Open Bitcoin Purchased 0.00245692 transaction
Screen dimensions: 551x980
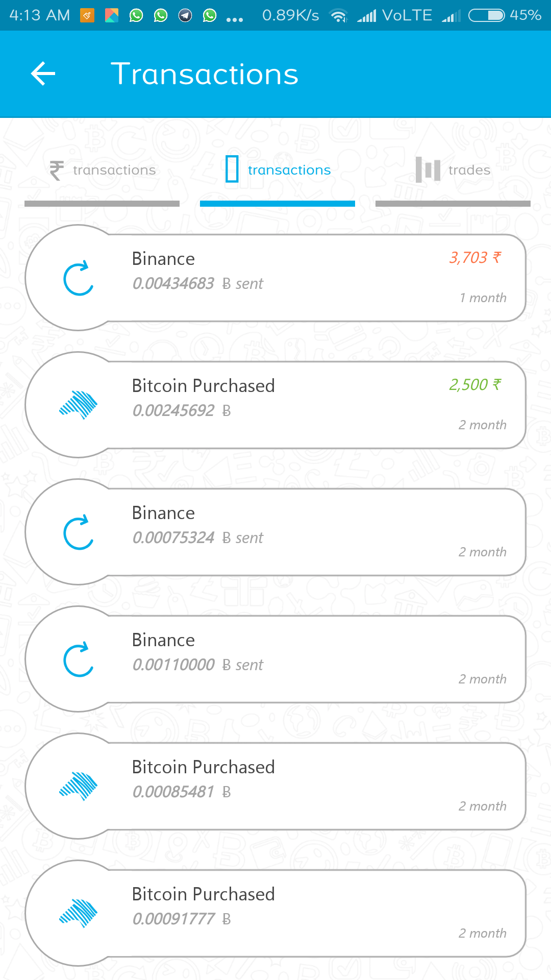tap(306, 405)
